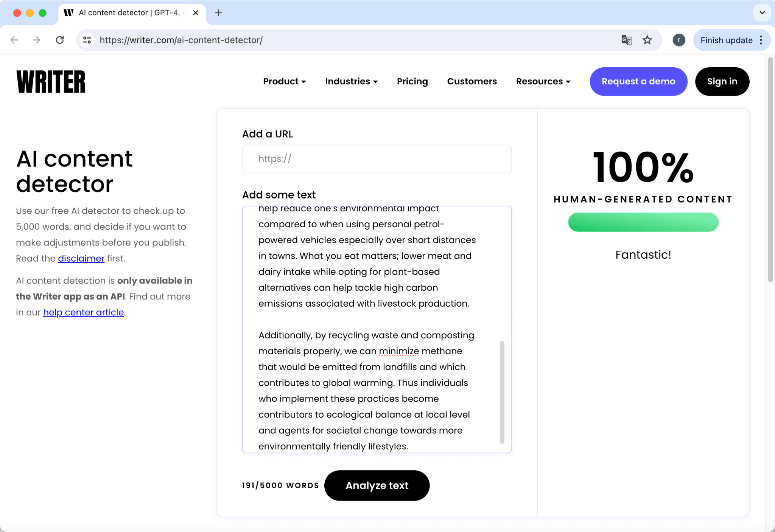
Task: Click the browser site settings icon
Action: [x=87, y=40]
